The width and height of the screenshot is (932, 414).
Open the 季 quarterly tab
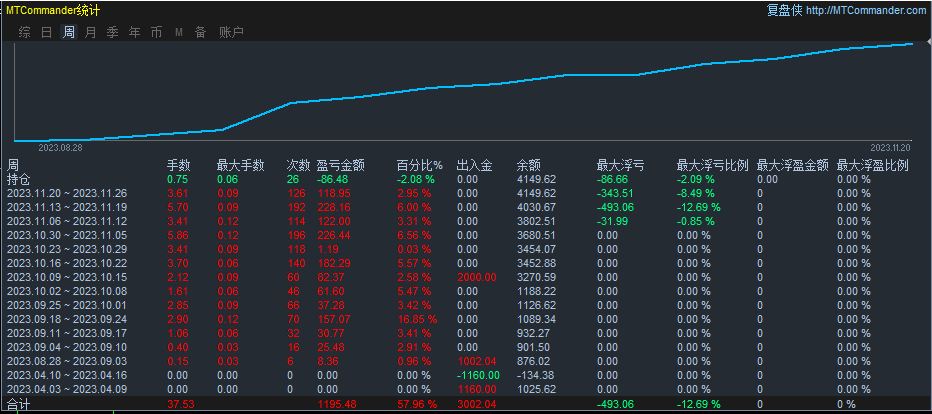[112, 33]
